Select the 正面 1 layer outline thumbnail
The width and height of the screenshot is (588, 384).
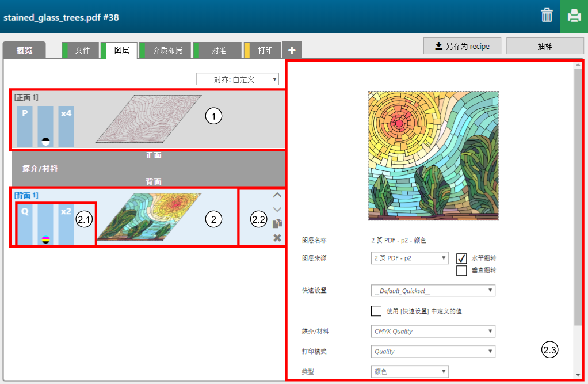tap(148, 119)
